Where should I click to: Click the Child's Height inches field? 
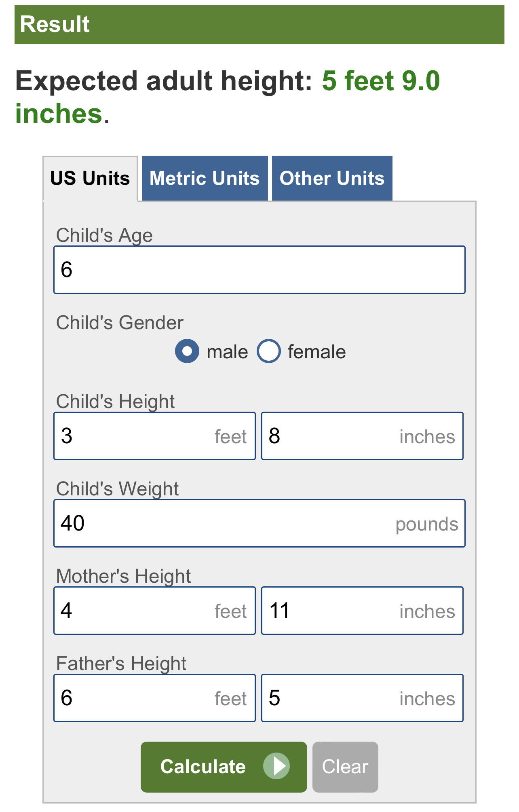coord(362,436)
